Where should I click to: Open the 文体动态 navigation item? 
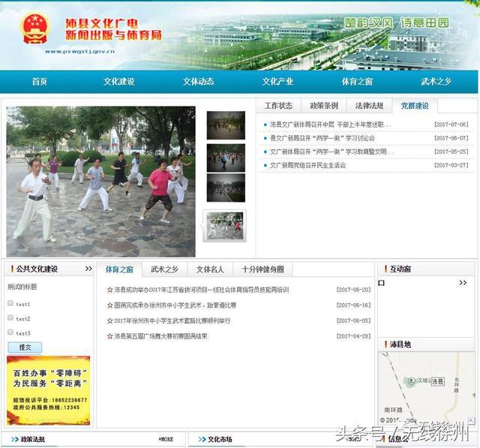(x=198, y=82)
